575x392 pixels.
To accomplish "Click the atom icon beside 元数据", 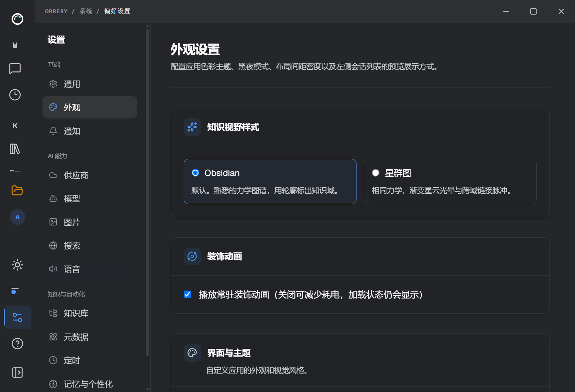I will click(53, 337).
